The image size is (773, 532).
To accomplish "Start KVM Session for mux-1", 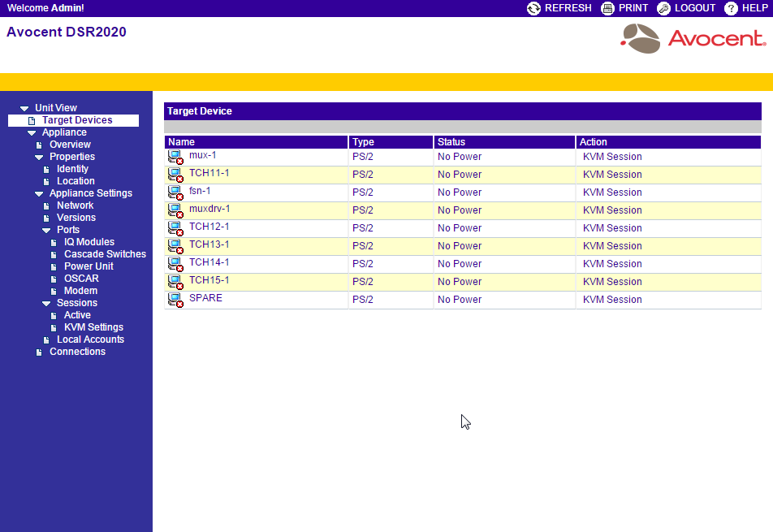I will (x=612, y=157).
